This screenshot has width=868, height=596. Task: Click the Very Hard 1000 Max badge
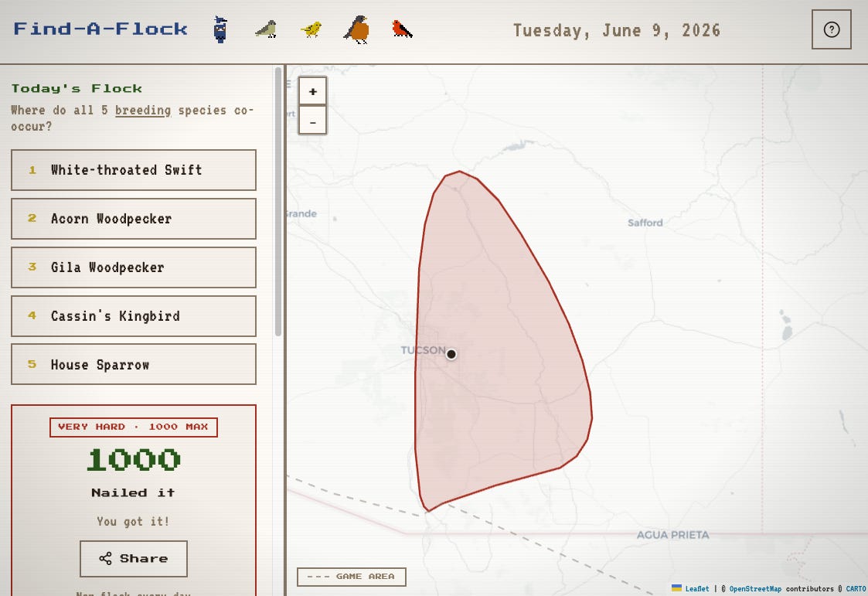pos(134,427)
